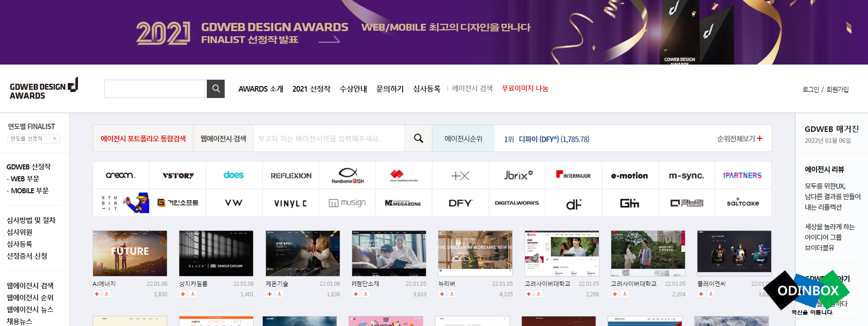The width and height of the screenshot is (868, 326).
Task: Open the AWARDS 소개 menu
Action: (261, 89)
